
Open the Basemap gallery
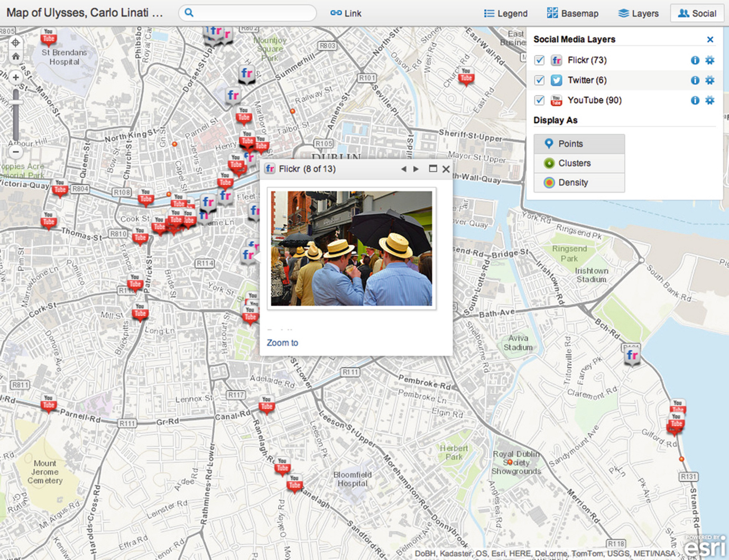coord(573,13)
